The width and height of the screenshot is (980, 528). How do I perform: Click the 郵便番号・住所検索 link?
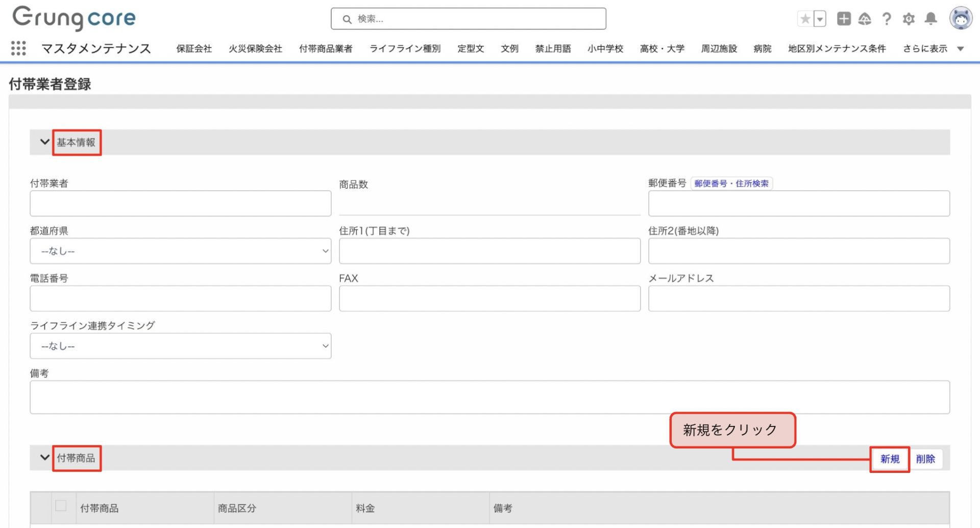pyautogui.click(x=731, y=184)
